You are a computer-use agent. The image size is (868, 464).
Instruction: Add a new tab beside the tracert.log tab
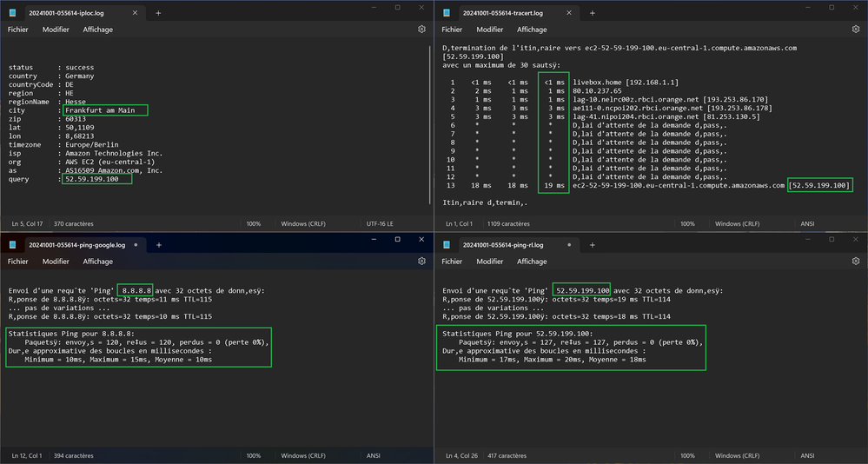pos(593,13)
